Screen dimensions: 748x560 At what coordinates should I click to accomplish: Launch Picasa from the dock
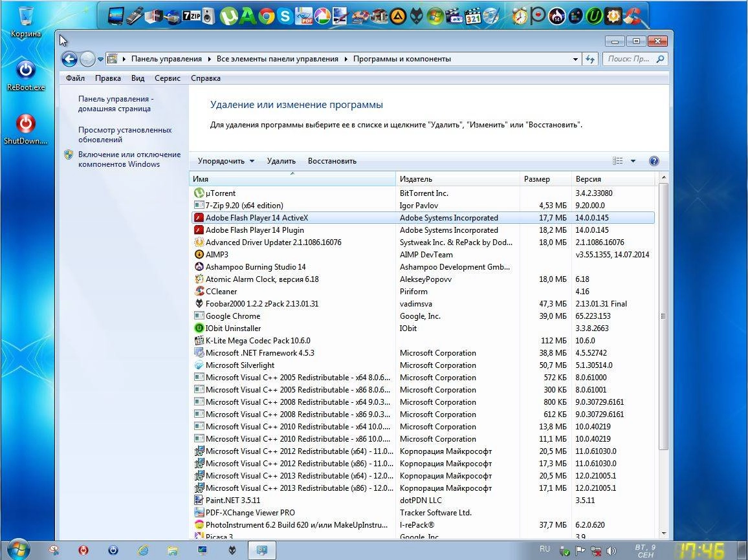point(322,16)
